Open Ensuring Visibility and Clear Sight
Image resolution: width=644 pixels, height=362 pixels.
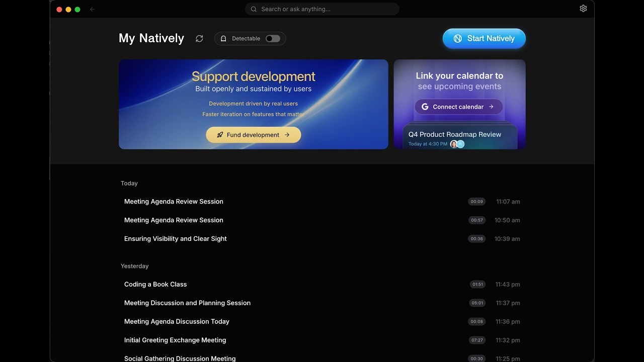tap(322, 239)
